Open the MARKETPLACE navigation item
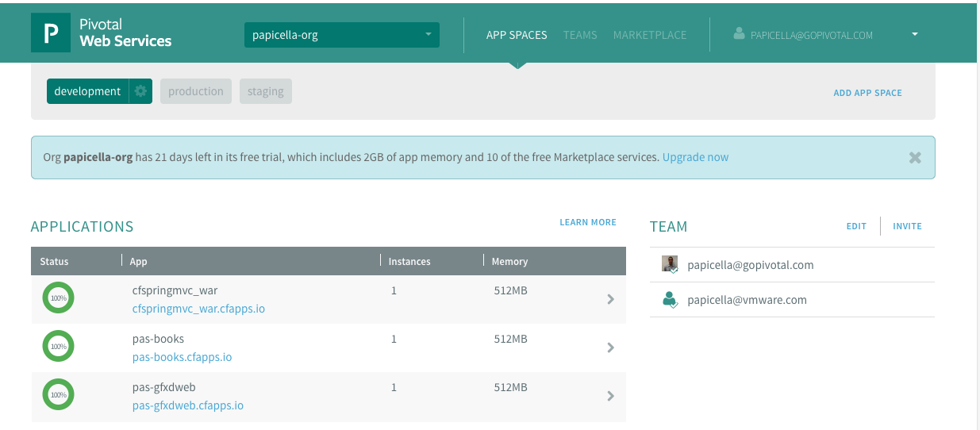The width and height of the screenshot is (980, 430). point(650,35)
